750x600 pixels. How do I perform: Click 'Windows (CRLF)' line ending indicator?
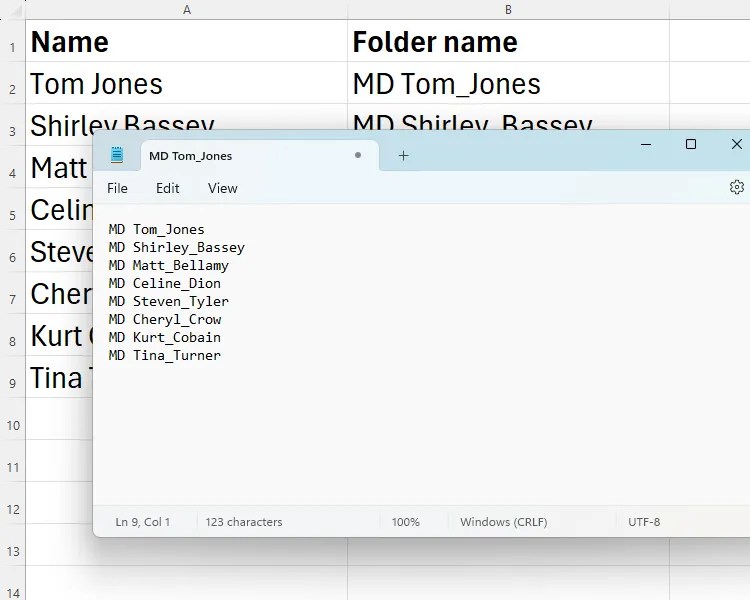tap(503, 522)
